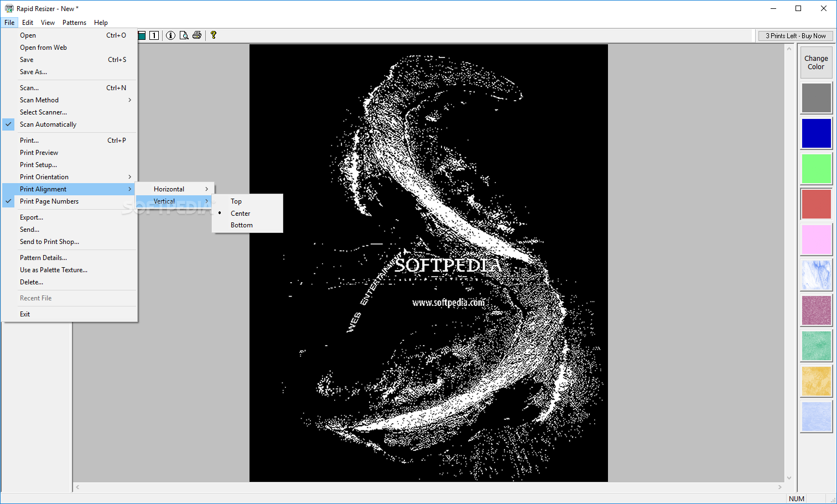Screen dimensions: 837x504
Task: Click the yellow question mark help icon
Action: 214,35
